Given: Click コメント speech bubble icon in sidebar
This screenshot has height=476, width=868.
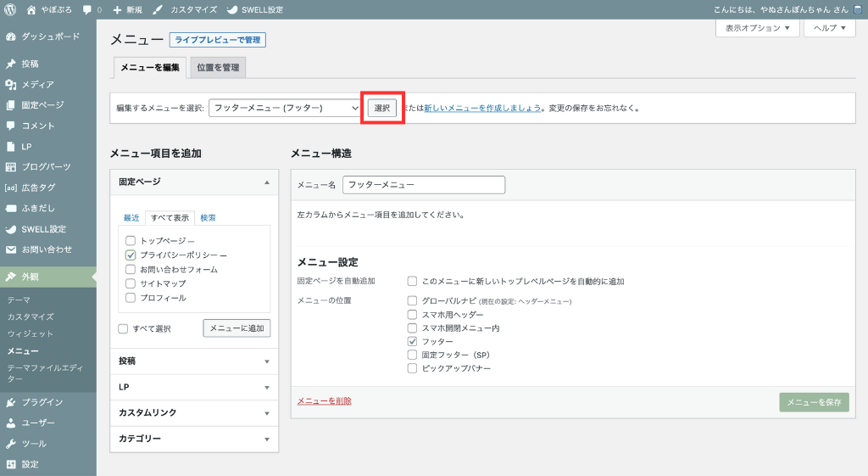Looking at the screenshot, I should pos(10,126).
